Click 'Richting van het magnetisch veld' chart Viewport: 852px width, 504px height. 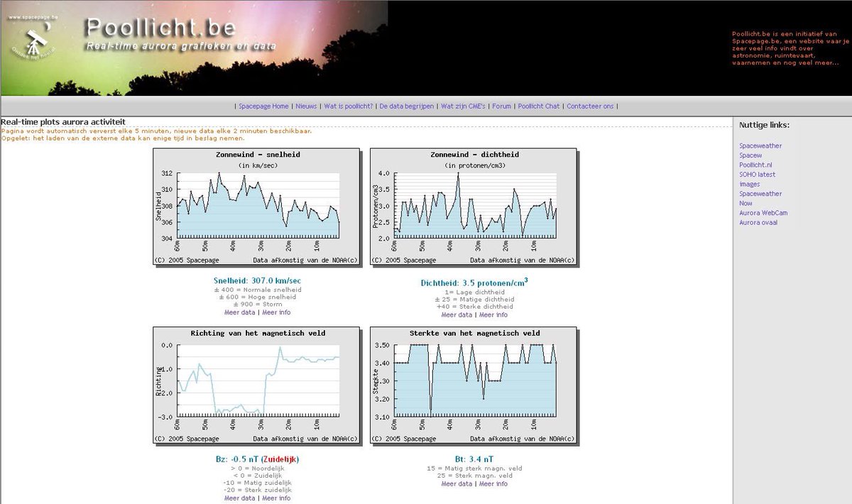pos(257,385)
